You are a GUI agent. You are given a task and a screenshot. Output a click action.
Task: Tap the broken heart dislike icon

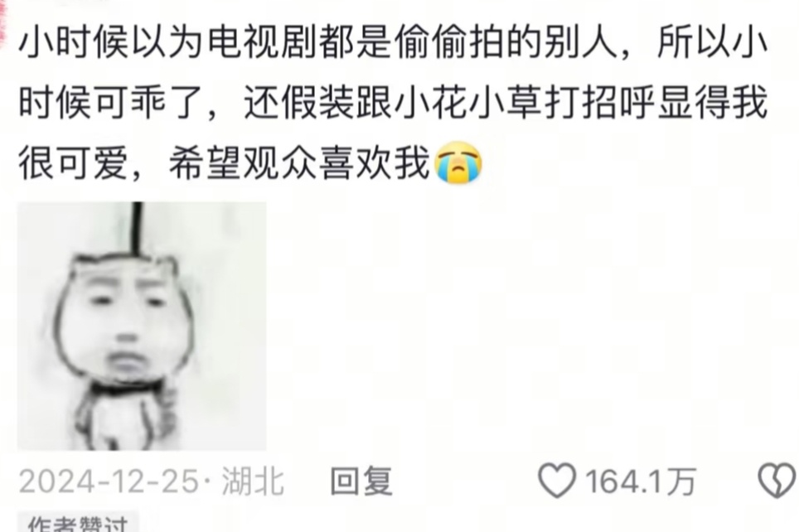click(x=778, y=480)
